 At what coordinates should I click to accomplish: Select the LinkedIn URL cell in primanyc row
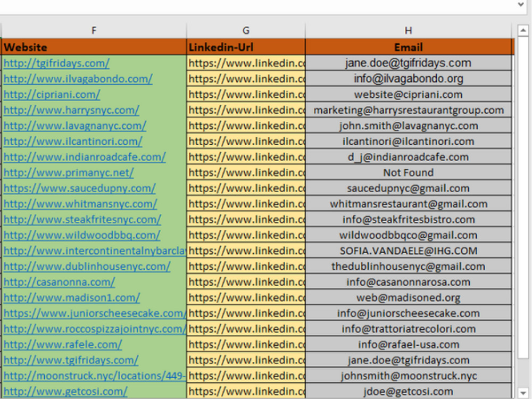246,172
